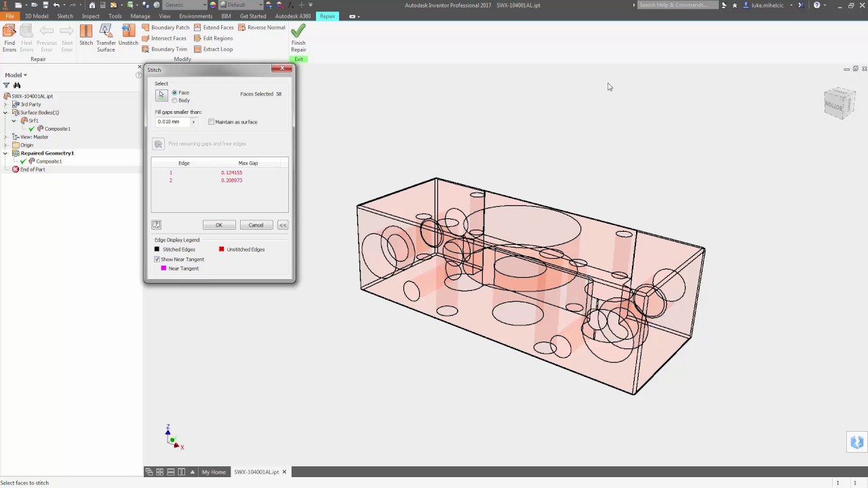Select Extract Loop command

(213, 49)
